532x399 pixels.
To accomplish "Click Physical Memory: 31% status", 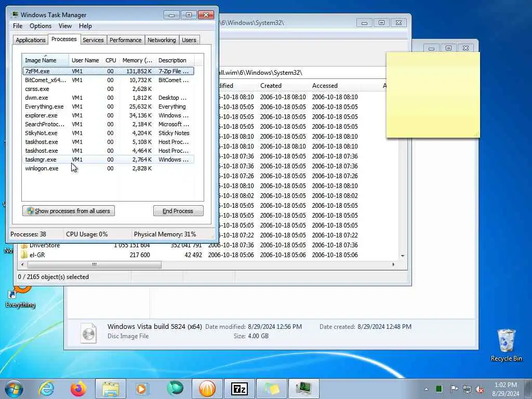I will 165,234.
